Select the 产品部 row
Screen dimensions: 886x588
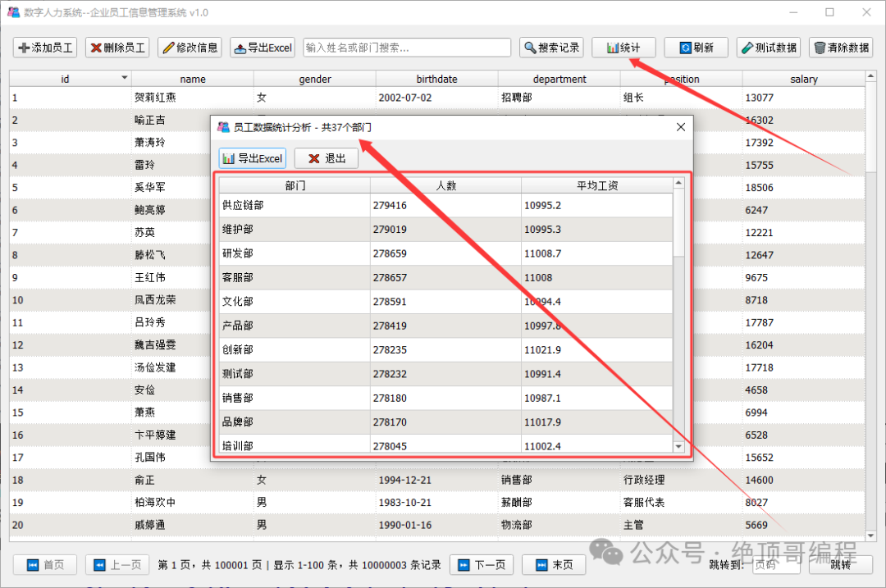(x=445, y=326)
